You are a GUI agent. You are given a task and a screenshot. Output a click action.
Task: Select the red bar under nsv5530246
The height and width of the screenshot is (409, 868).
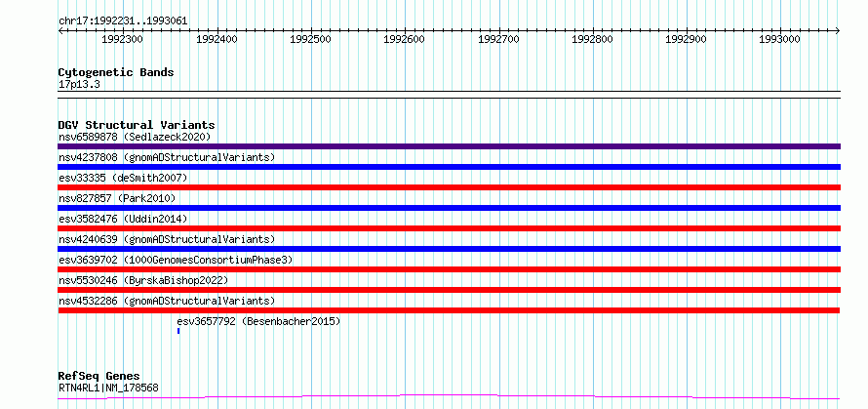point(449,290)
